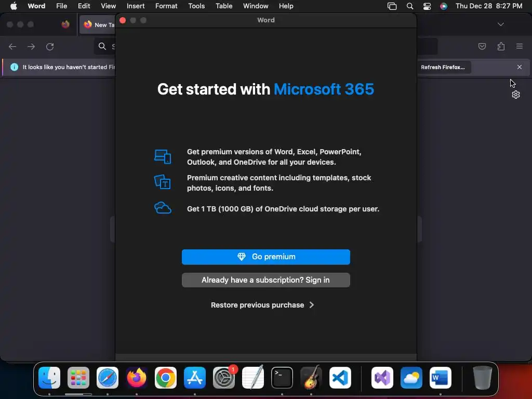Click the Go premium button
The width and height of the screenshot is (532, 399).
click(x=265, y=257)
